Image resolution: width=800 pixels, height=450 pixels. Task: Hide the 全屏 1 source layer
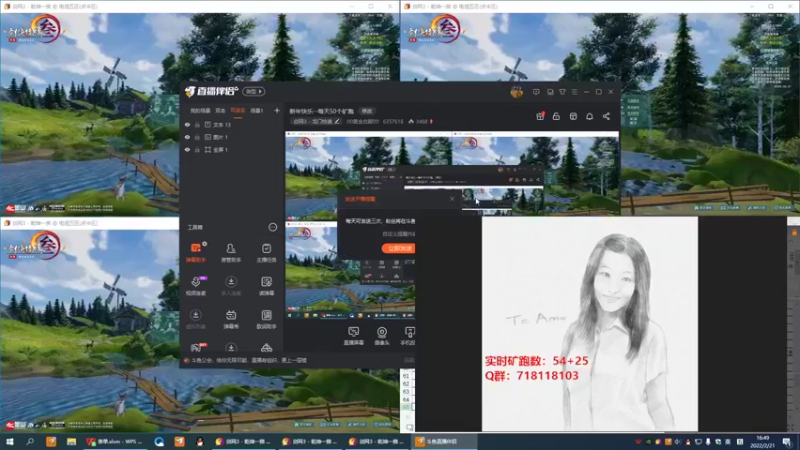pos(187,149)
